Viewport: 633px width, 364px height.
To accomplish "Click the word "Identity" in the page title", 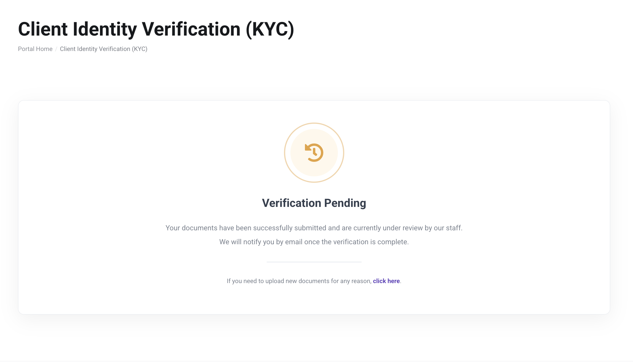I will (x=105, y=29).
